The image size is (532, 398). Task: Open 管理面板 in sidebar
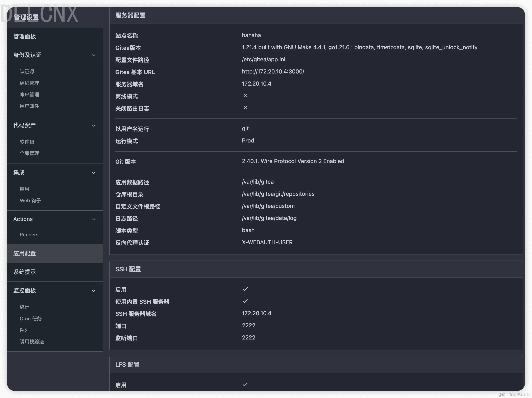[x=25, y=36]
